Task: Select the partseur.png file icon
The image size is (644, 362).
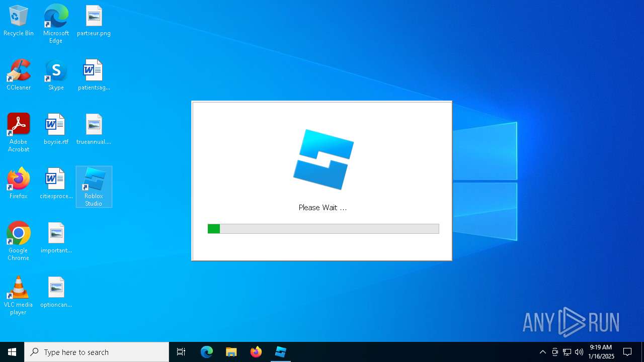Action: pyautogui.click(x=94, y=21)
